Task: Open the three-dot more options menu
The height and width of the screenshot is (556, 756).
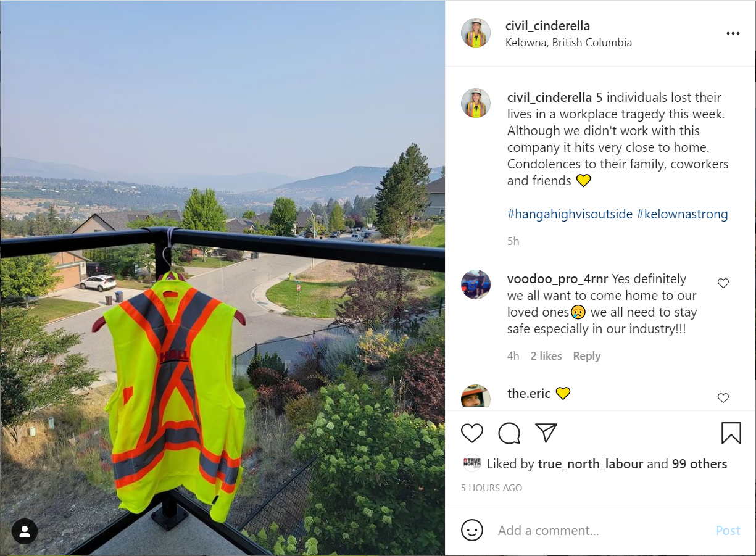Action: pyautogui.click(x=733, y=33)
